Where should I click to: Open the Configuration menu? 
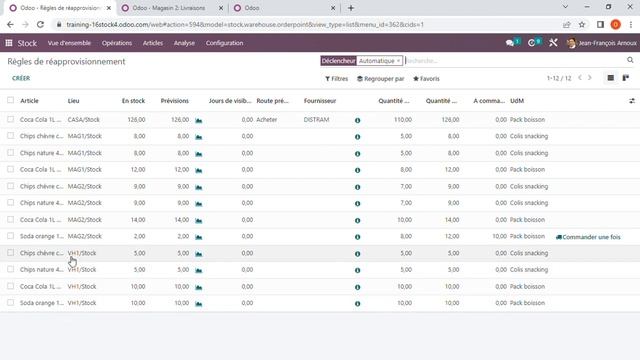pos(224,43)
